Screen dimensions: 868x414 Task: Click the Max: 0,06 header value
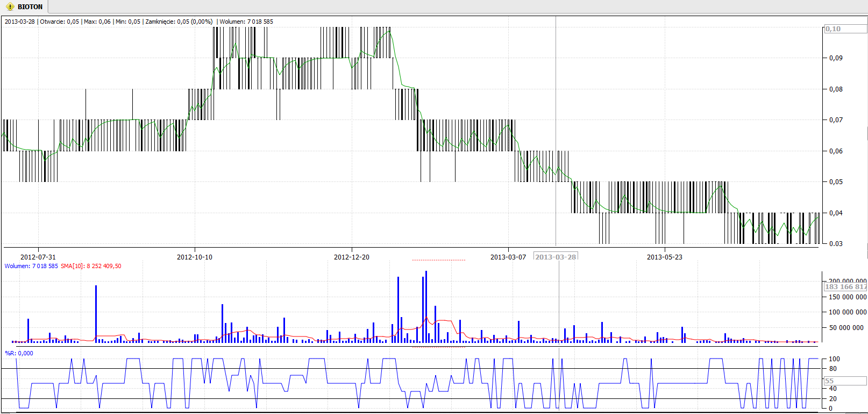tap(97, 22)
